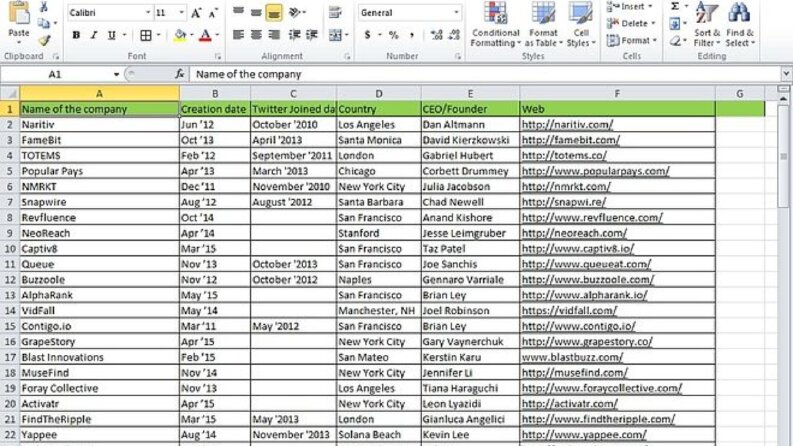The width and height of the screenshot is (793, 446).
Task: Expand the formula bar arrow
Action: click(786, 74)
